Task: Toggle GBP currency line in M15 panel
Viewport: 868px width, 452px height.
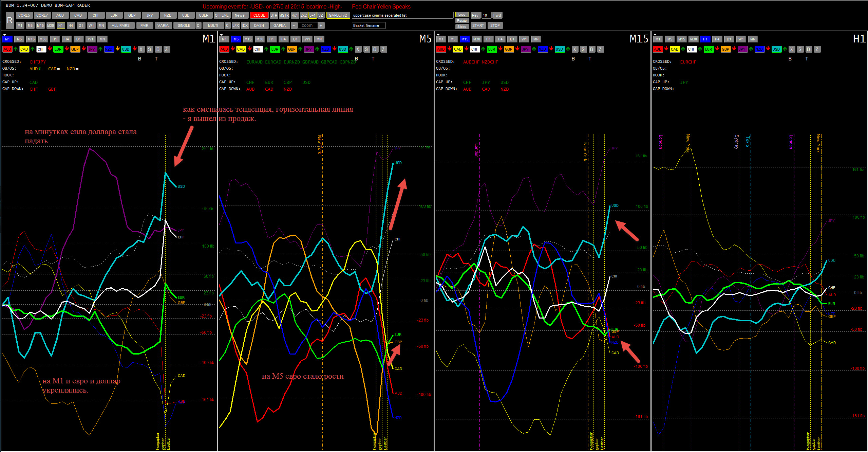Action: click(509, 49)
